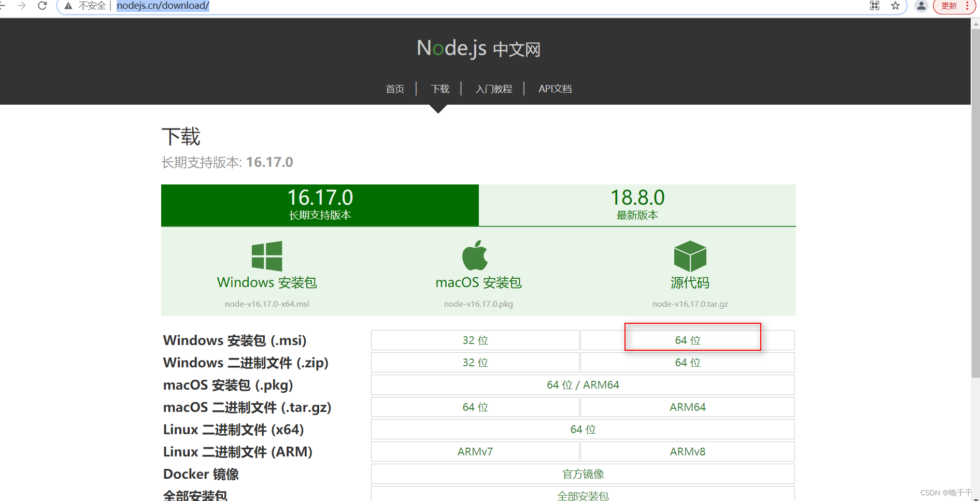The height and width of the screenshot is (501, 980).
Task: Click 64 位 / ARM64 for macOS 安装包 (.pkg)
Action: [583, 385]
